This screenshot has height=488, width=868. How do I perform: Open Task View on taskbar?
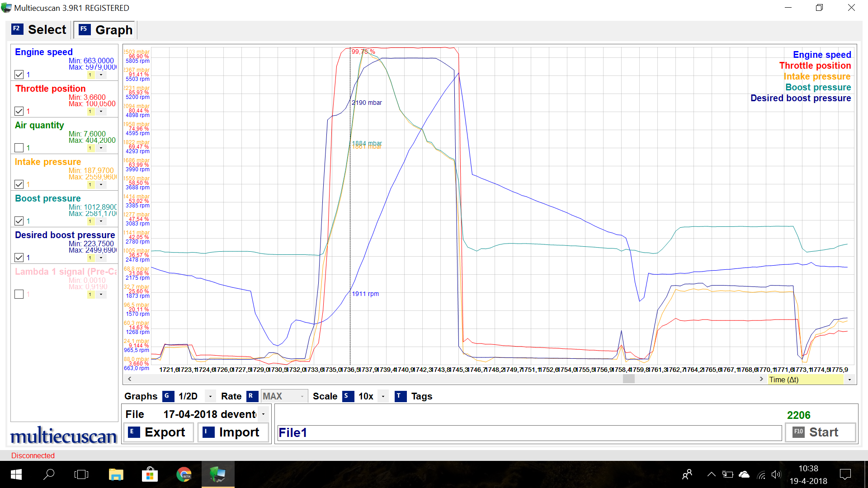pyautogui.click(x=81, y=474)
